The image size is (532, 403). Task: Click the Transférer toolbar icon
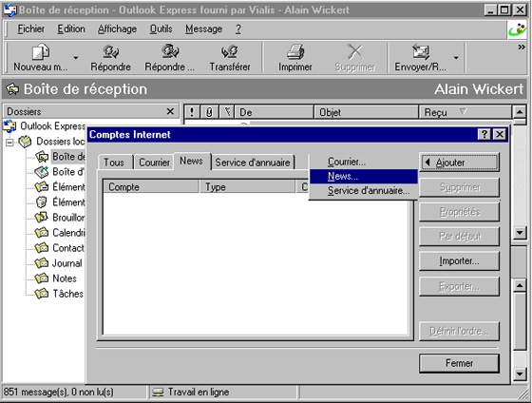click(230, 52)
